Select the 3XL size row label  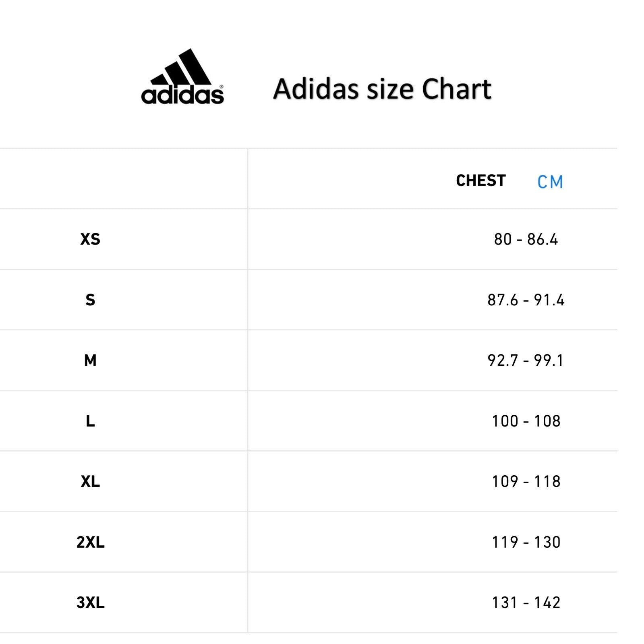(x=90, y=603)
